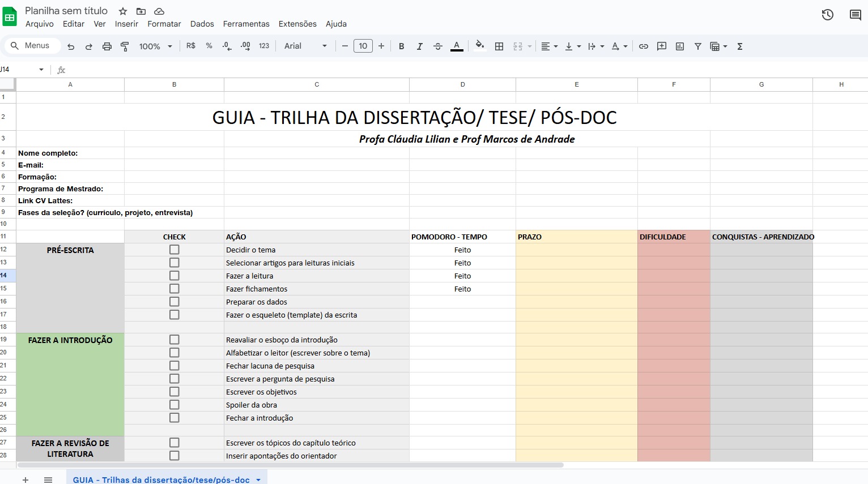This screenshot has height=484, width=868.
Task: Create a filter with the funnel icon
Action: point(698,46)
